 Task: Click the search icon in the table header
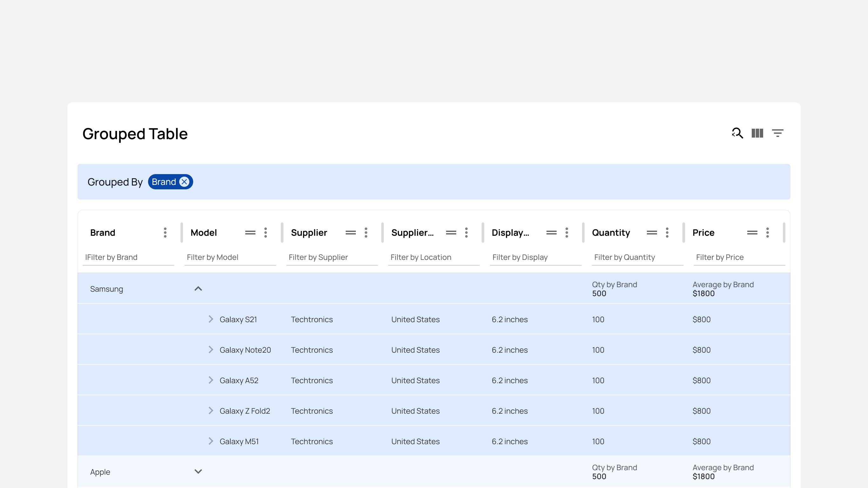[737, 133]
